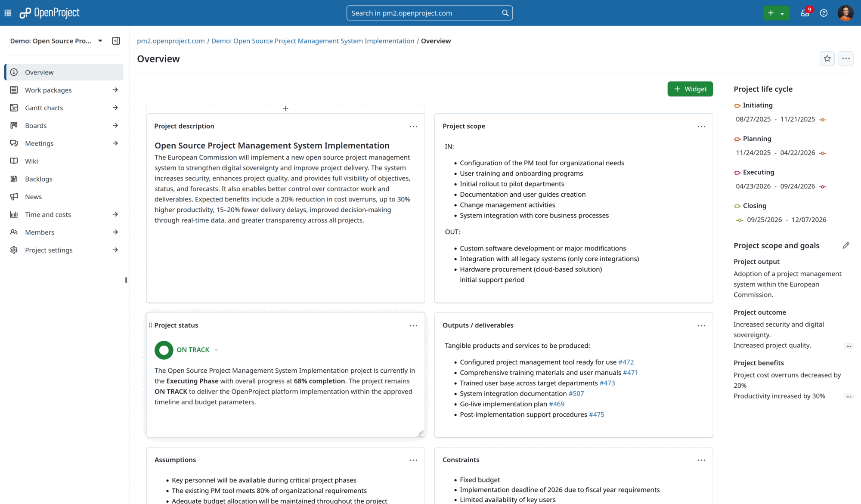This screenshot has height=504, width=861.
Task: Click the Widget button
Action: tap(690, 89)
